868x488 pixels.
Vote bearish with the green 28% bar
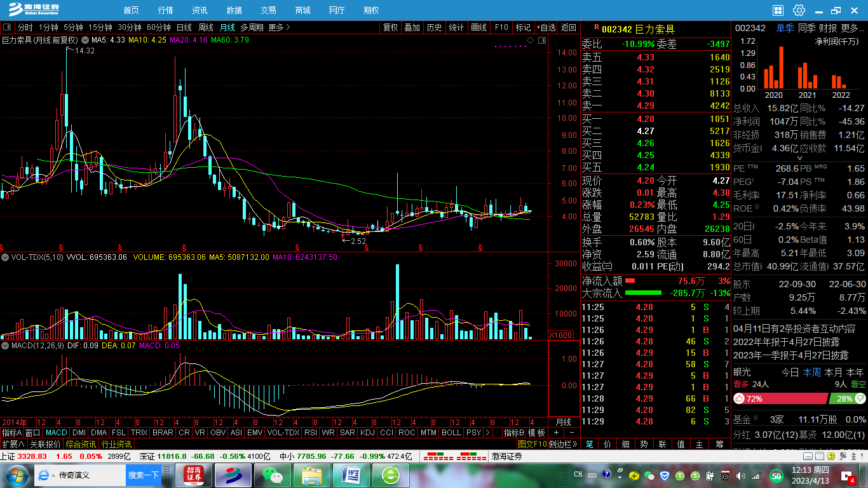(x=848, y=398)
